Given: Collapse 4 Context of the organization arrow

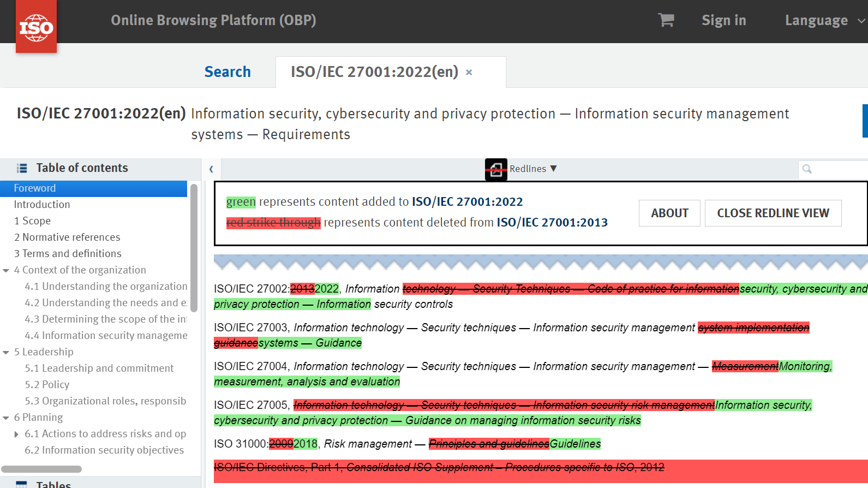Looking at the screenshot, I should point(6,271).
